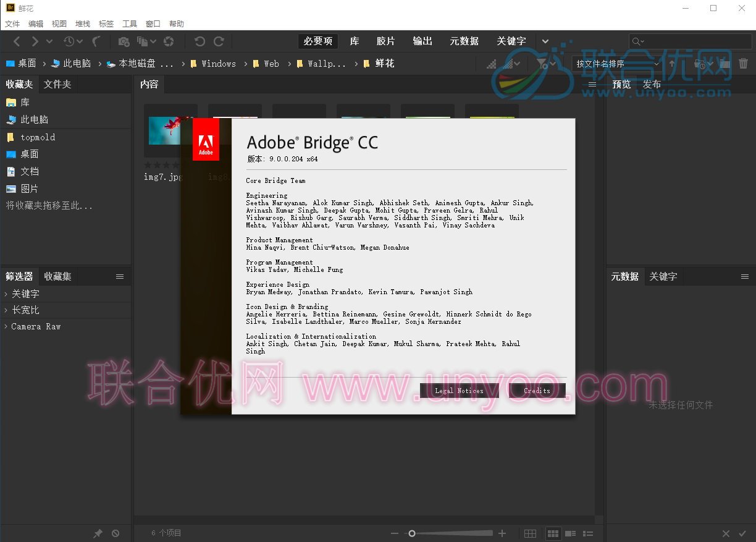Decrease thumbnail size with minus
This screenshot has height=542, width=756.
[x=395, y=533]
